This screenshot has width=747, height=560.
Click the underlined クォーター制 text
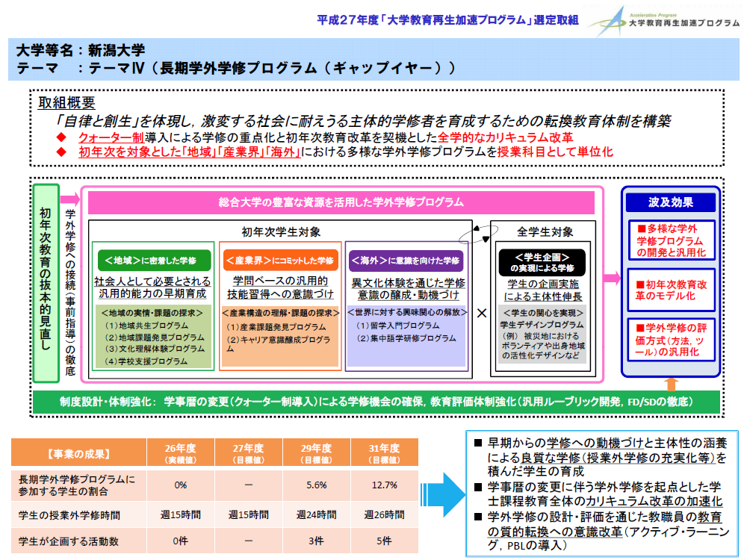click(111, 137)
